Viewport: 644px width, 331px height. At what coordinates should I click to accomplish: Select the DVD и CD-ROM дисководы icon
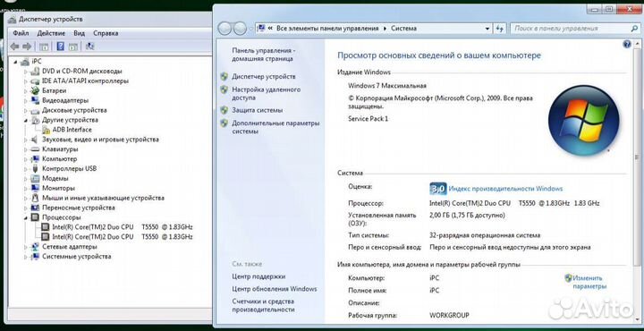point(36,71)
